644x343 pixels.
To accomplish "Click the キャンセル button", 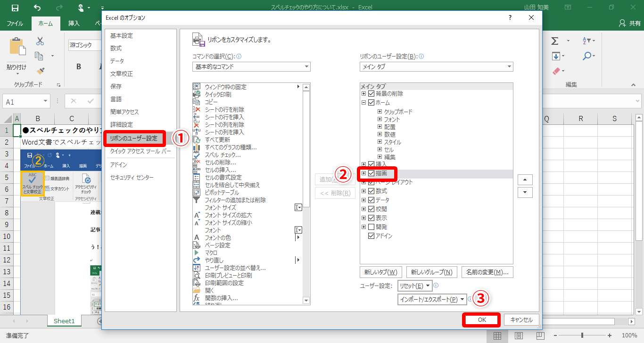I will [x=521, y=320].
